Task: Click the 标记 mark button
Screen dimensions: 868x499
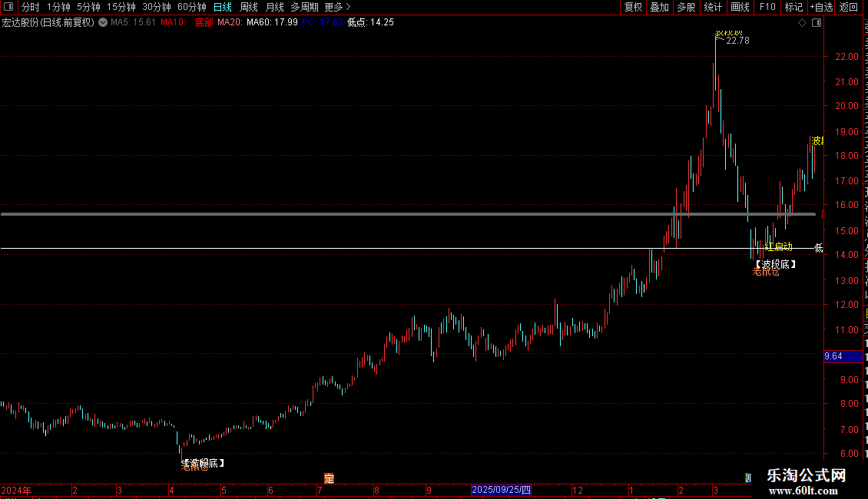Action: [793, 7]
